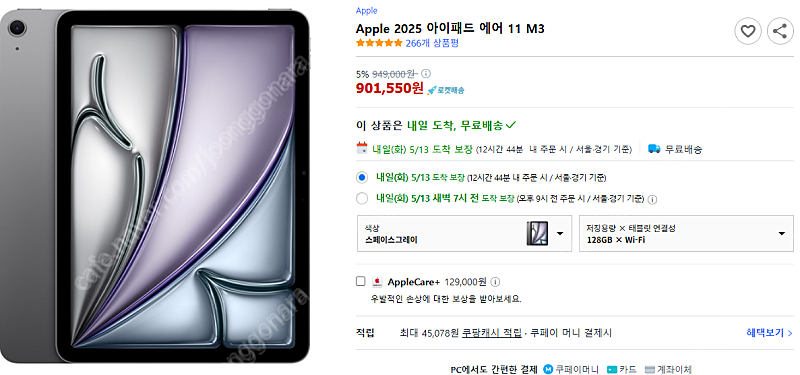The width and height of the screenshot is (800, 375).
Task: Select the 내일(화) 5/13 도착 보장 radio option
Action: pyautogui.click(x=362, y=178)
